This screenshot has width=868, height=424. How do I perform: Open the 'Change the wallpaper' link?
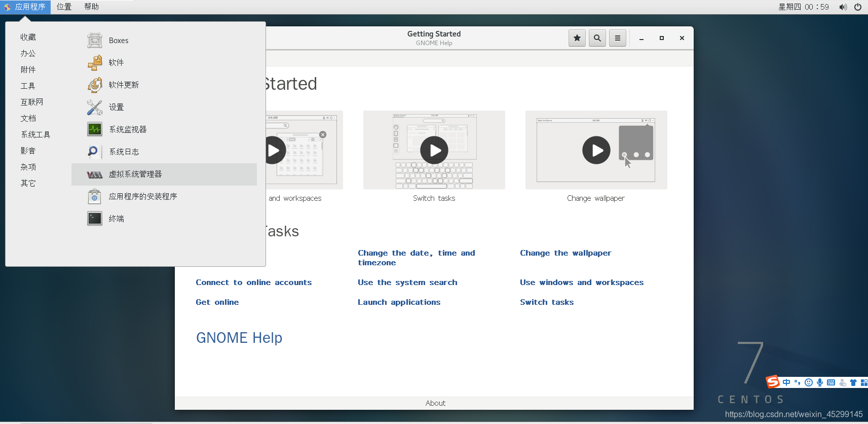(565, 253)
